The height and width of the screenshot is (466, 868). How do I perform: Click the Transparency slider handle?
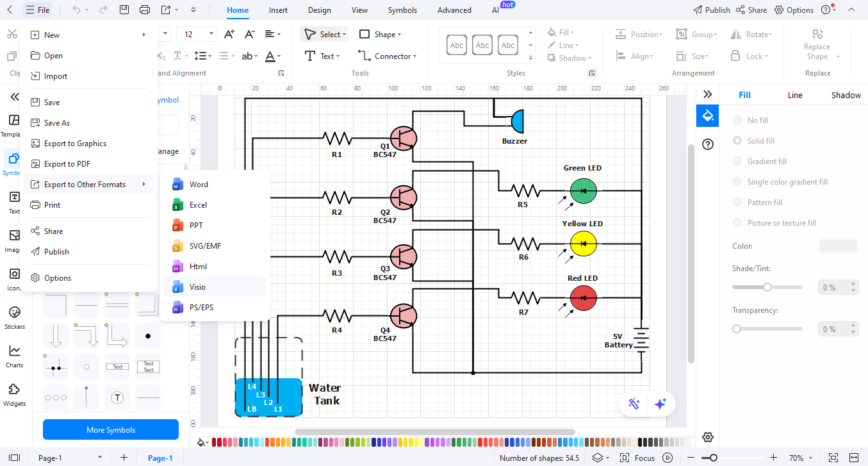click(737, 329)
